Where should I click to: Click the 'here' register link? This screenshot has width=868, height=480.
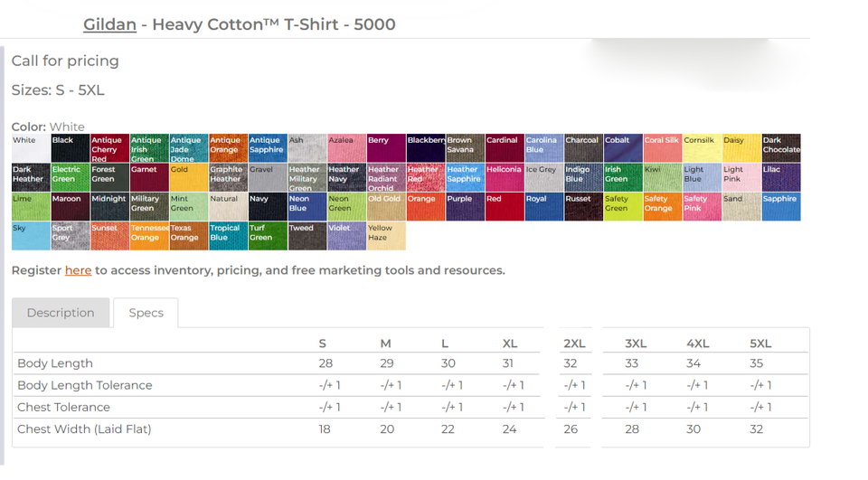pos(78,270)
